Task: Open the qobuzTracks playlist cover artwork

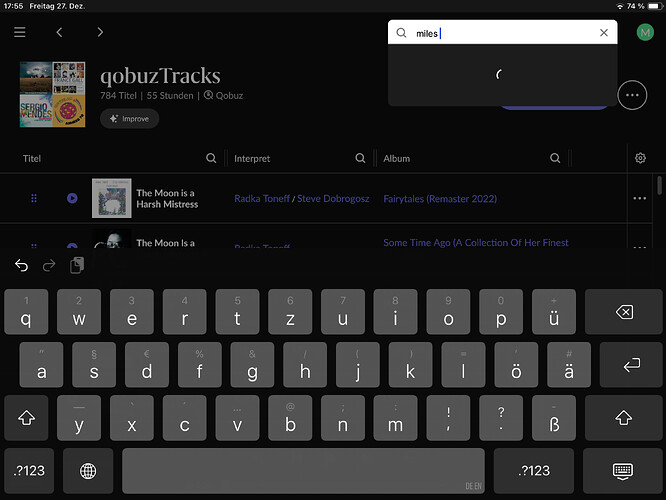Action: pos(52,94)
